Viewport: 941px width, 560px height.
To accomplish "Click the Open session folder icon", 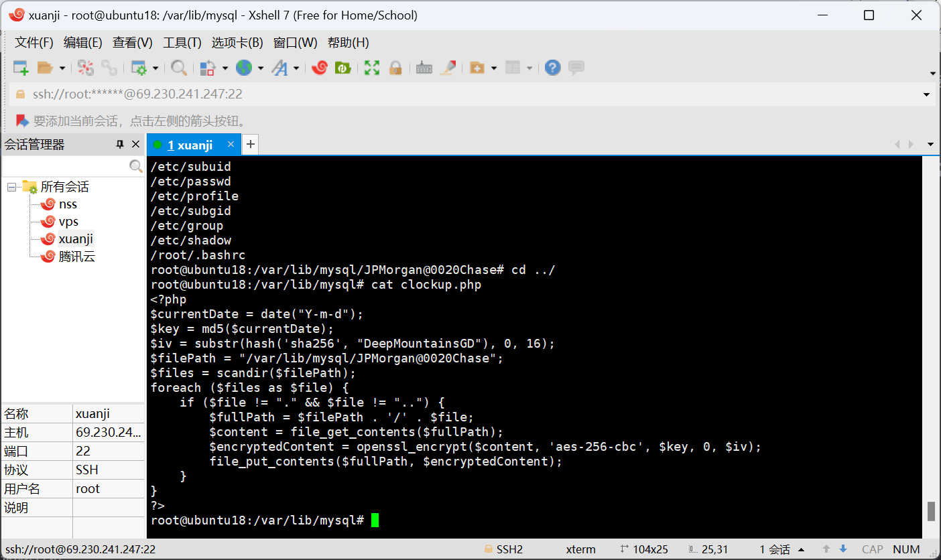I will pos(45,68).
